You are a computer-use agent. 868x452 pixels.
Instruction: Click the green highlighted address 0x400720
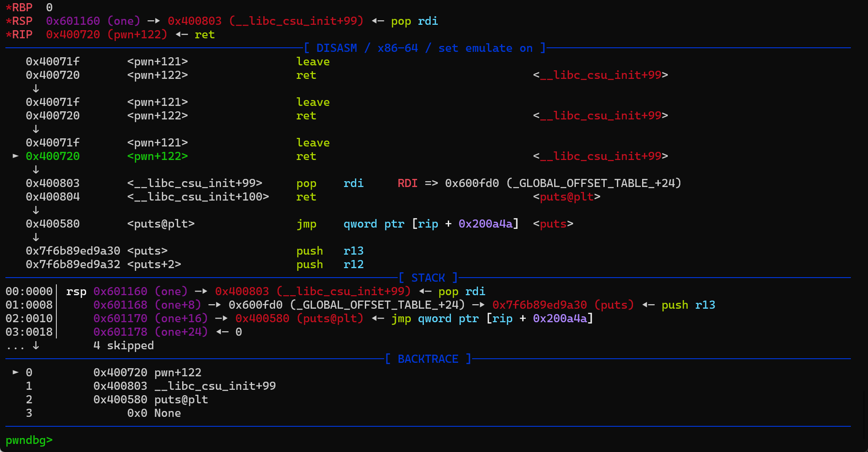coord(53,156)
